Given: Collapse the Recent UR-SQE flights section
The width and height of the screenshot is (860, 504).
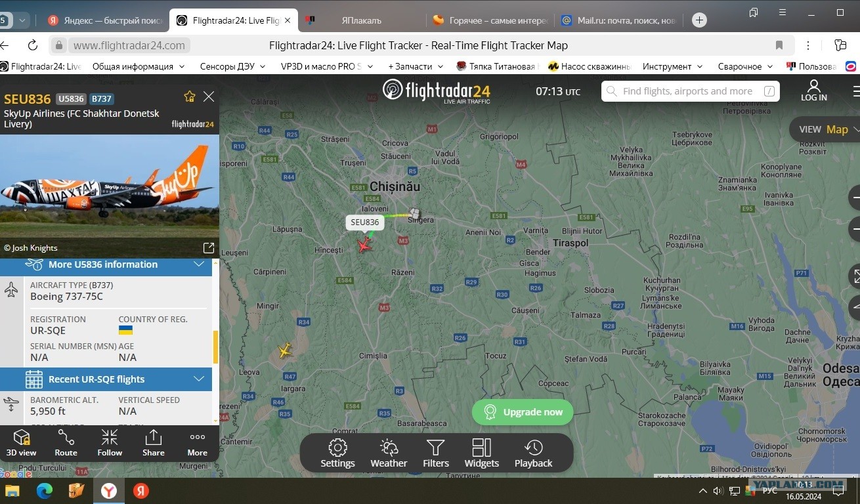Looking at the screenshot, I should [x=106, y=379].
